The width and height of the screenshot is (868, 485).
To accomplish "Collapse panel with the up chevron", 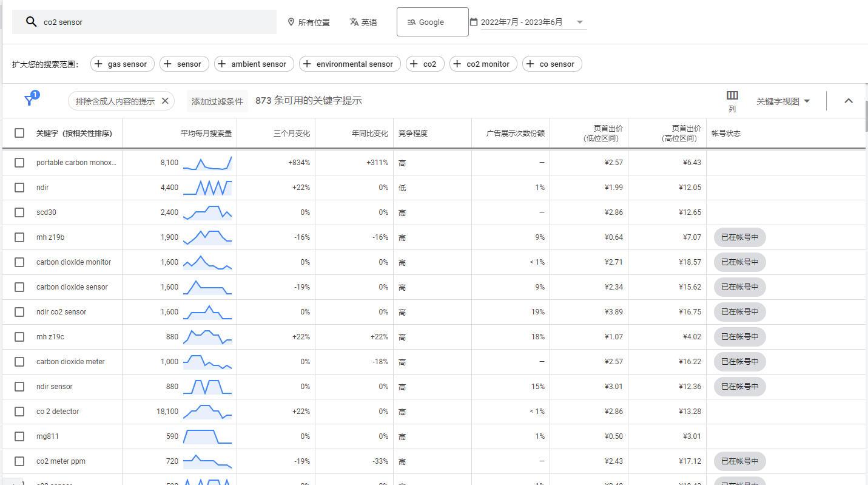I will pos(849,101).
